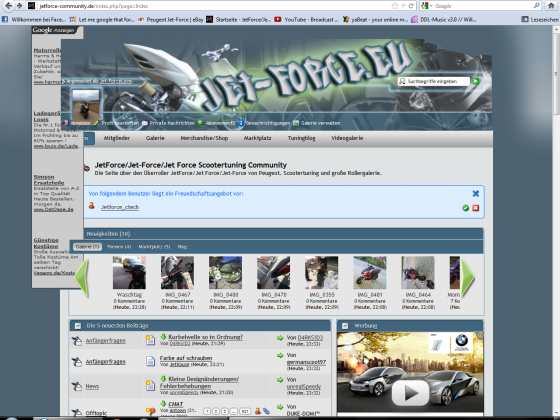This screenshot has width=560, height=420.
Task: Open IMG_0355 gallery thumbnail
Action: 321,272
